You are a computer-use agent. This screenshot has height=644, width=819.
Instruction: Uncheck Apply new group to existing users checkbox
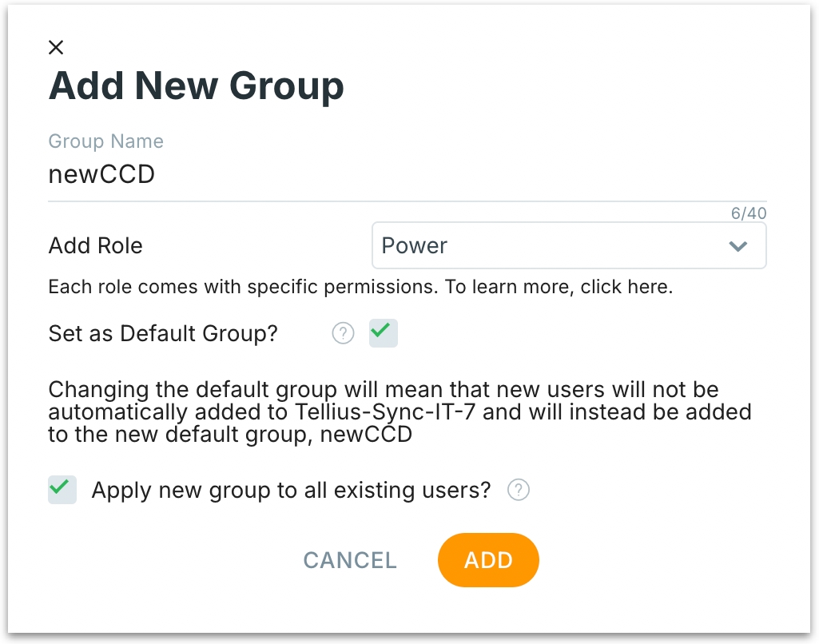pyautogui.click(x=62, y=489)
